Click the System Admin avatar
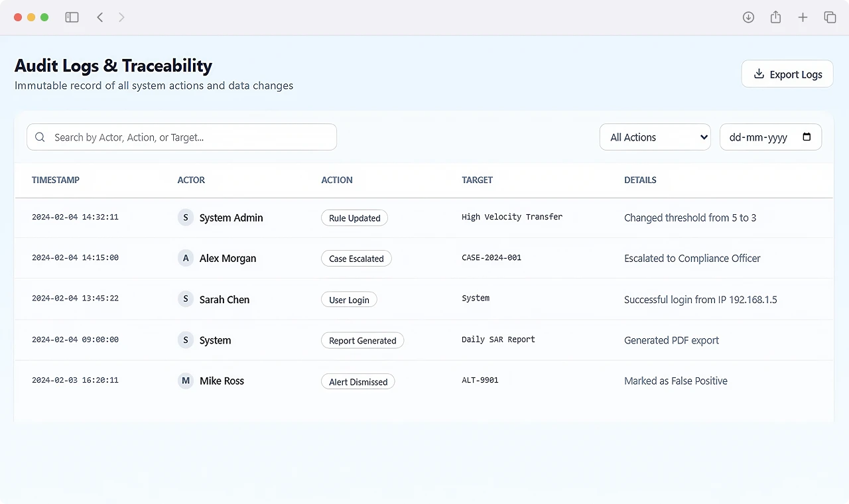Image resolution: width=849 pixels, height=504 pixels. [x=186, y=218]
